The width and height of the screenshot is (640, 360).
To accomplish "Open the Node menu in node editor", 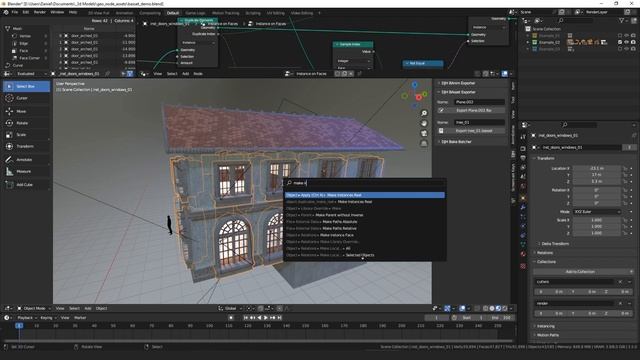I will pos(198,74).
